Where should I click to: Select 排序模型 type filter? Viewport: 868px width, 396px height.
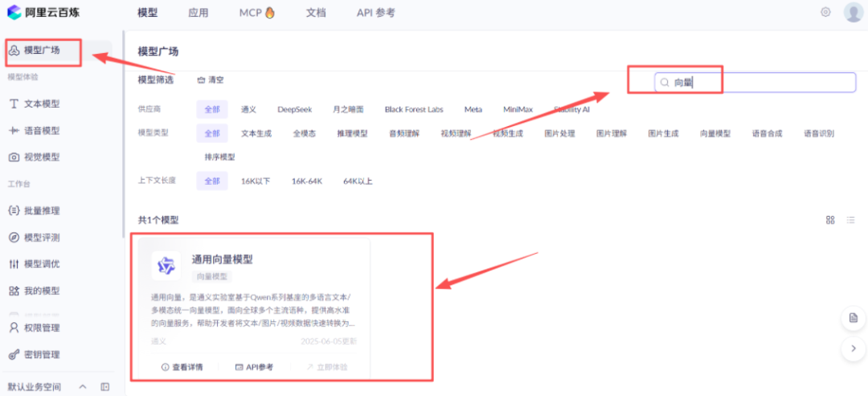pos(219,157)
